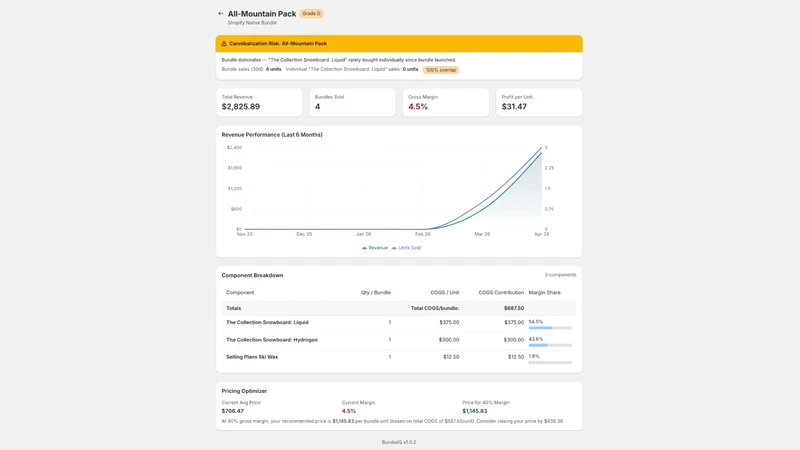
Task: Click the $375.00 COGS / Unit cell for Liquid
Action: pyautogui.click(x=449, y=322)
